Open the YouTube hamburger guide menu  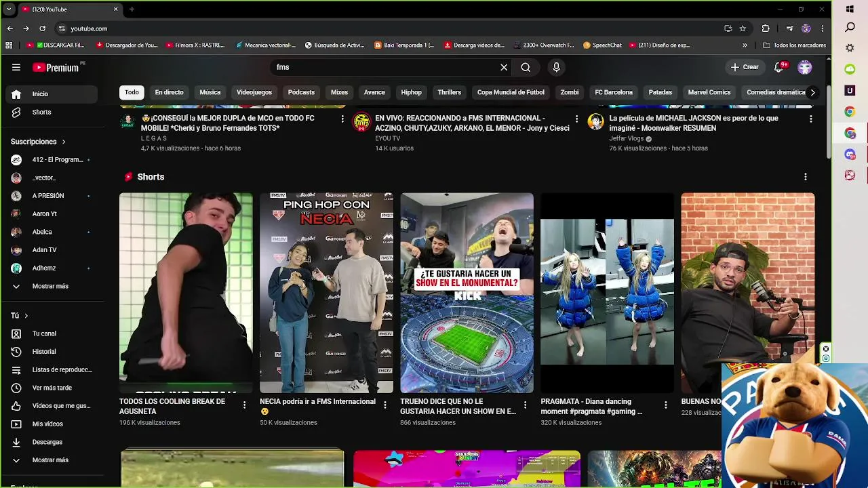coord(16,67)
